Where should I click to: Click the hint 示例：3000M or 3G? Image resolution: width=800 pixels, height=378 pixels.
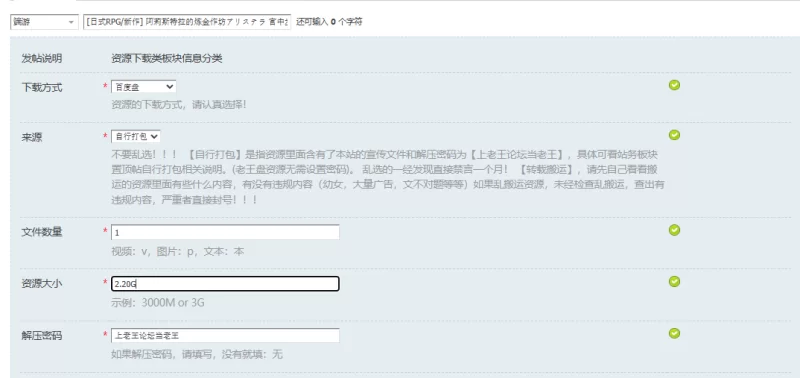point(158,303)
